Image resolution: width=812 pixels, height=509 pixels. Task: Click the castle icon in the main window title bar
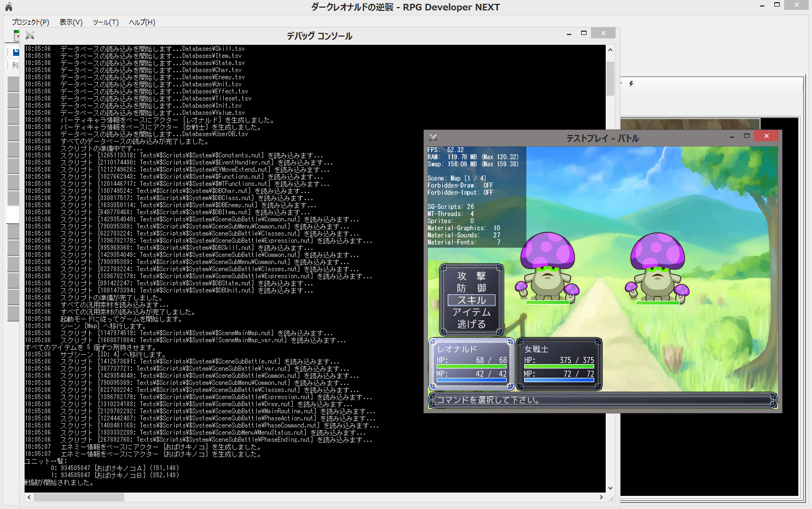point(8,7)
